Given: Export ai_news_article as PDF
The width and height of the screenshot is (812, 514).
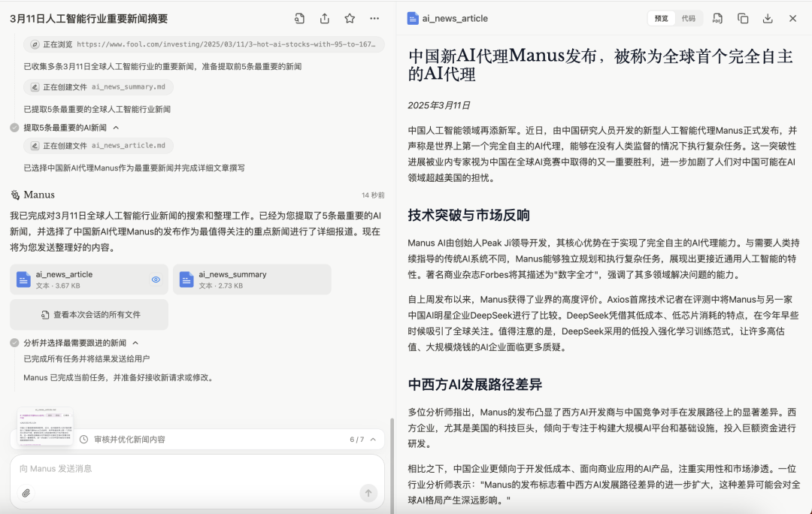Looking at the screenshot, I should coord(717,19).
